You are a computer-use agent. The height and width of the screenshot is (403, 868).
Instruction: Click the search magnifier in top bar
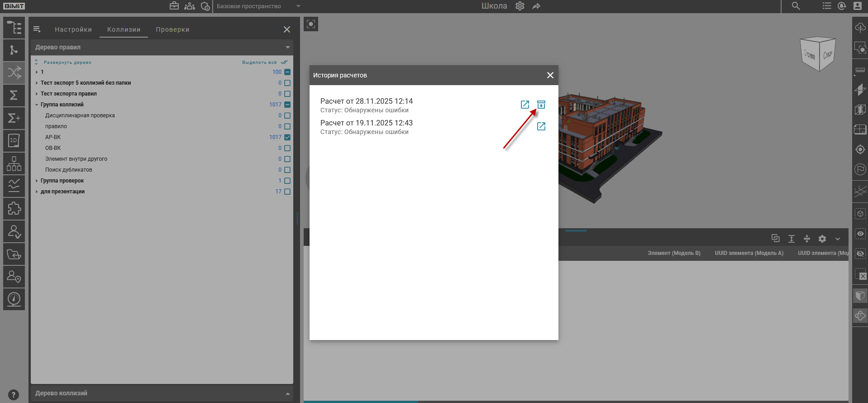[796, 6]
